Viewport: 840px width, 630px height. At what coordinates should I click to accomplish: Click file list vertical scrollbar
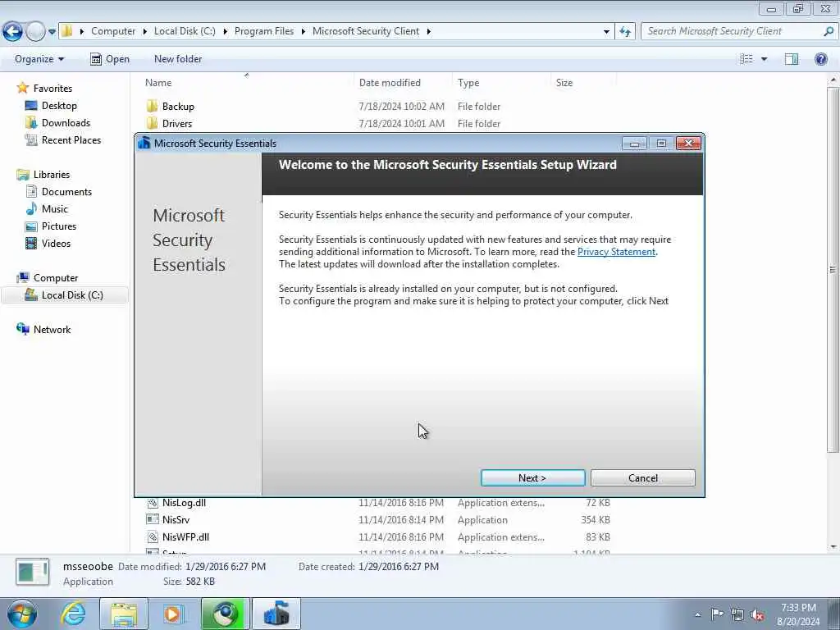coord(833,268)
